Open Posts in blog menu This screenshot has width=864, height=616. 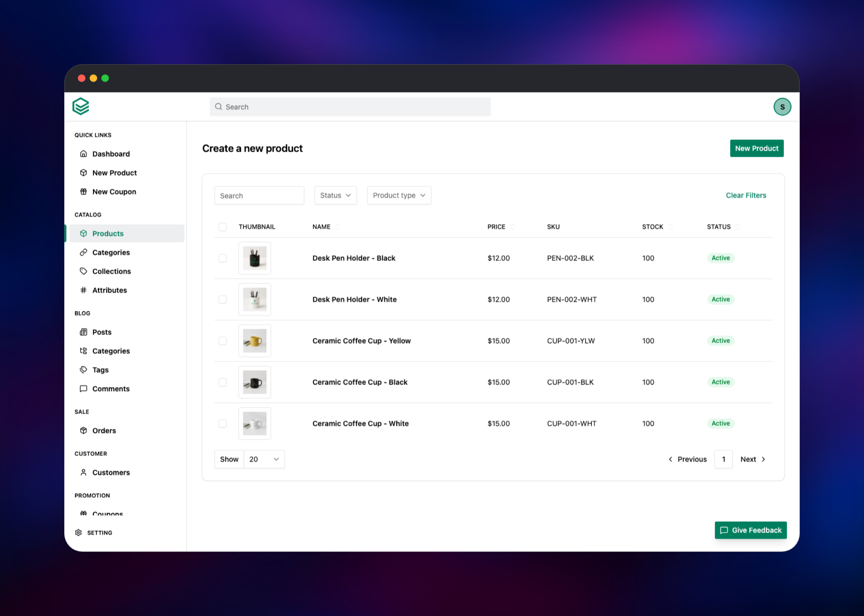pyautogui.click(x=102, y=332)
